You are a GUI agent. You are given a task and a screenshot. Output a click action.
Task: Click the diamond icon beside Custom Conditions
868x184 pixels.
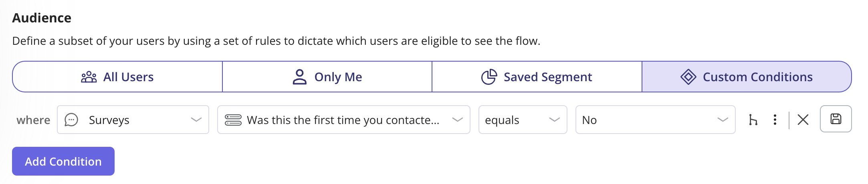pos(688,77)
